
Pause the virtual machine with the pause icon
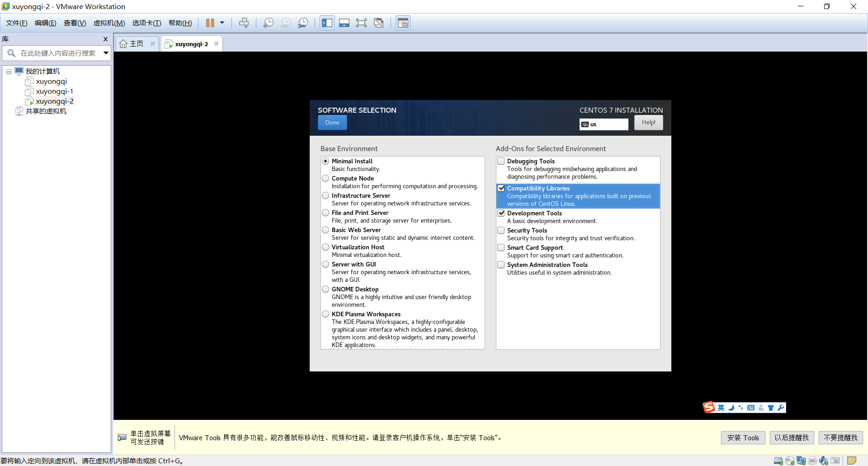tap(210, 23)
